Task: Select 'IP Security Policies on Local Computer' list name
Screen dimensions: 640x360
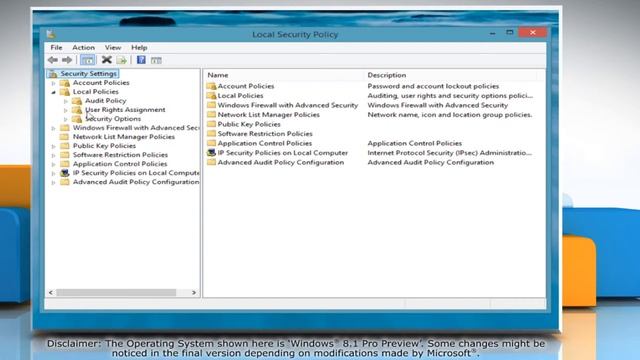Action: [283, 153]
